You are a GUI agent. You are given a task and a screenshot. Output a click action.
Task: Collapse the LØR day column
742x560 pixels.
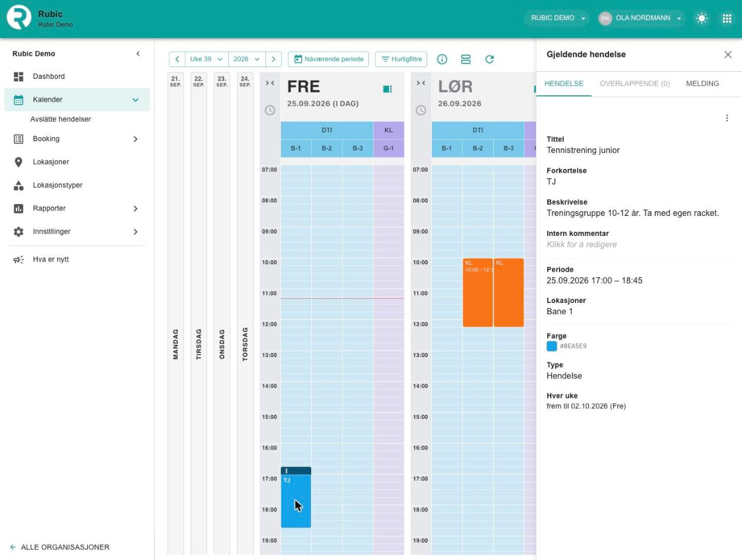pos(421,83)
